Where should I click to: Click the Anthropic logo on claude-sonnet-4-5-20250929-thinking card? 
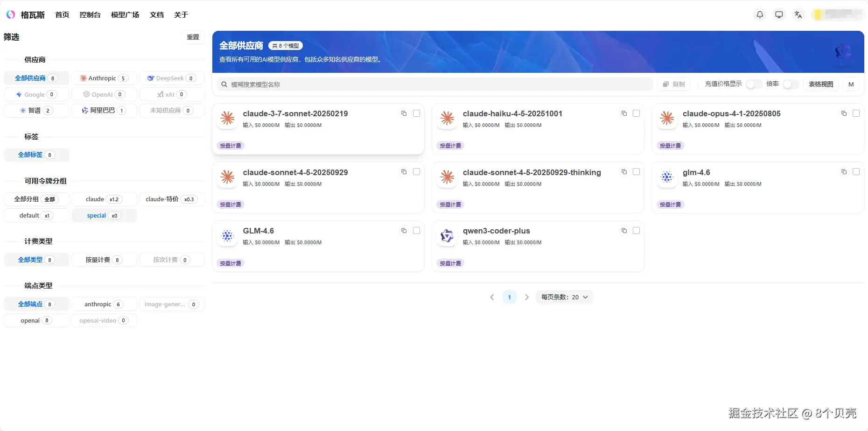pyautogui.click(x=447, y=177)
